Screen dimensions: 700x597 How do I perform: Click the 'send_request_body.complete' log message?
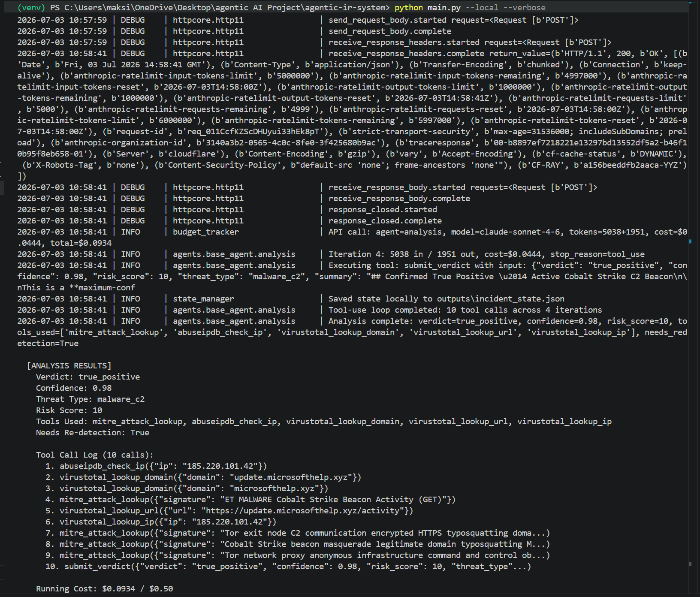(x=390, y=31)
